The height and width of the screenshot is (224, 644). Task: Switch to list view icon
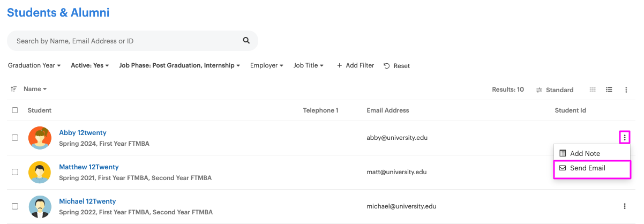pyautogui.click(x=609, y=89)
